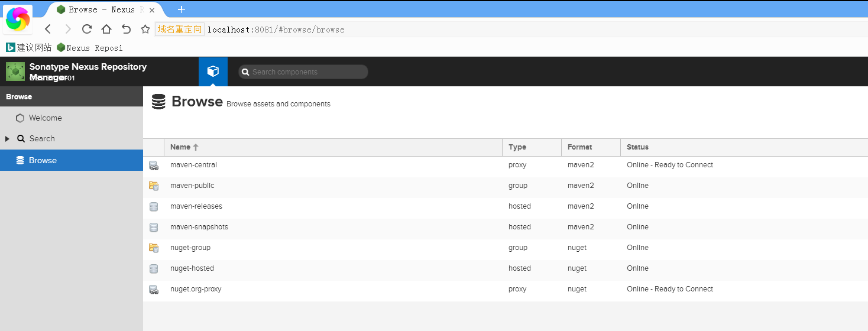Open the Nexus Reposi bookmark
Image resolution: width=868 pixels, height=331 pixels.
(90, 48)
